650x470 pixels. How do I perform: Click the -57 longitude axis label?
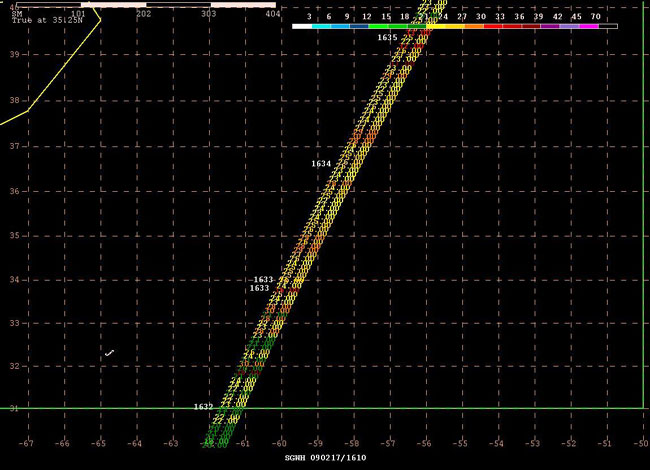pyautogui.click(x=388, y=443)
